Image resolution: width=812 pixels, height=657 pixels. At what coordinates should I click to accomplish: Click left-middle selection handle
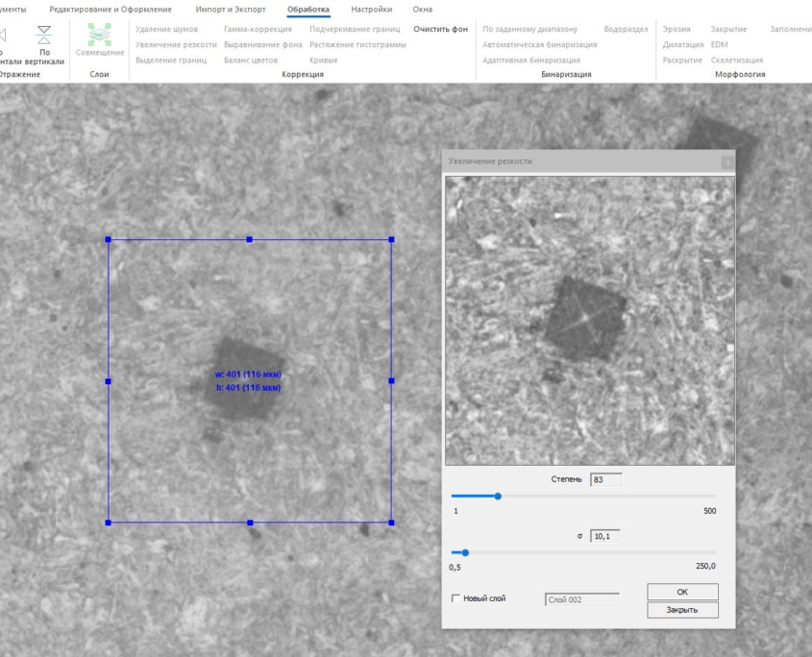click(109, 381)
